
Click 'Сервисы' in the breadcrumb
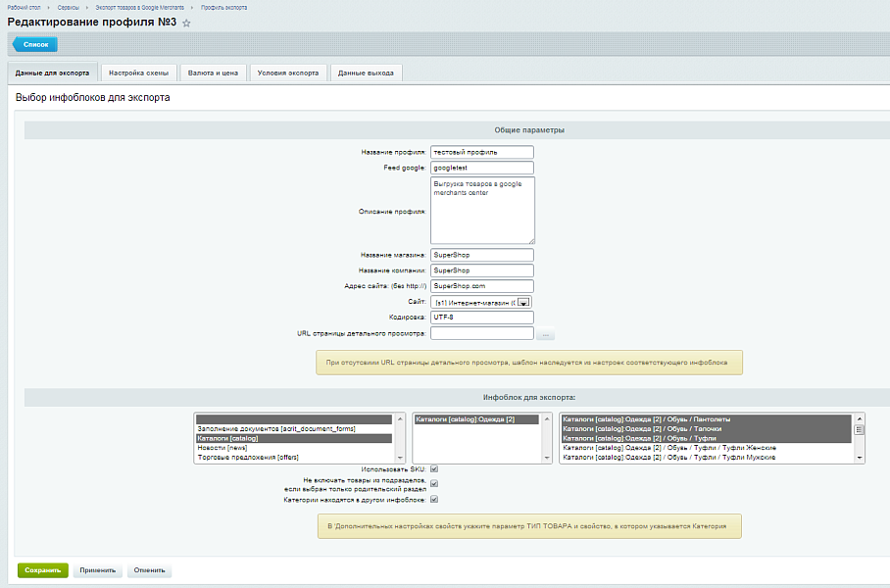[x=69, y=7]
